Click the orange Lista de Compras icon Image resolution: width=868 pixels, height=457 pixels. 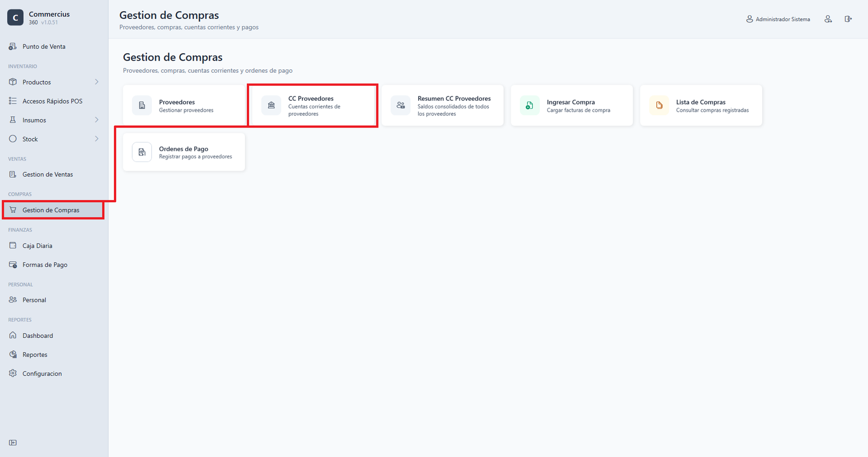[x=659, y=106]
